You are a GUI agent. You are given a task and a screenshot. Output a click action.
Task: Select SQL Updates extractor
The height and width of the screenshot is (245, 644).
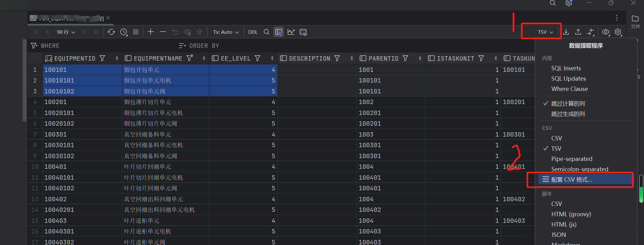tap(569, 78)
